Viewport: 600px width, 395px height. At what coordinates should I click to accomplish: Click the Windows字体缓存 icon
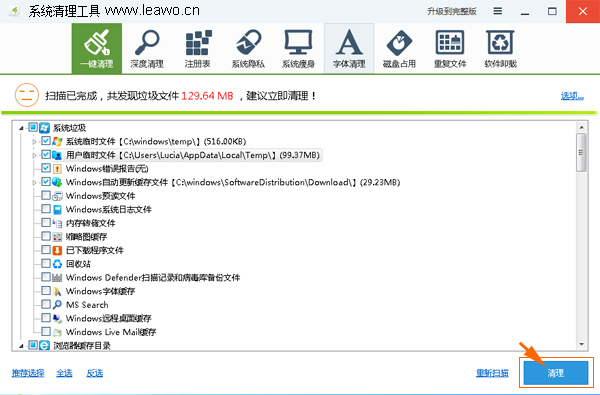pyautogui.click(x=57, y=291)
